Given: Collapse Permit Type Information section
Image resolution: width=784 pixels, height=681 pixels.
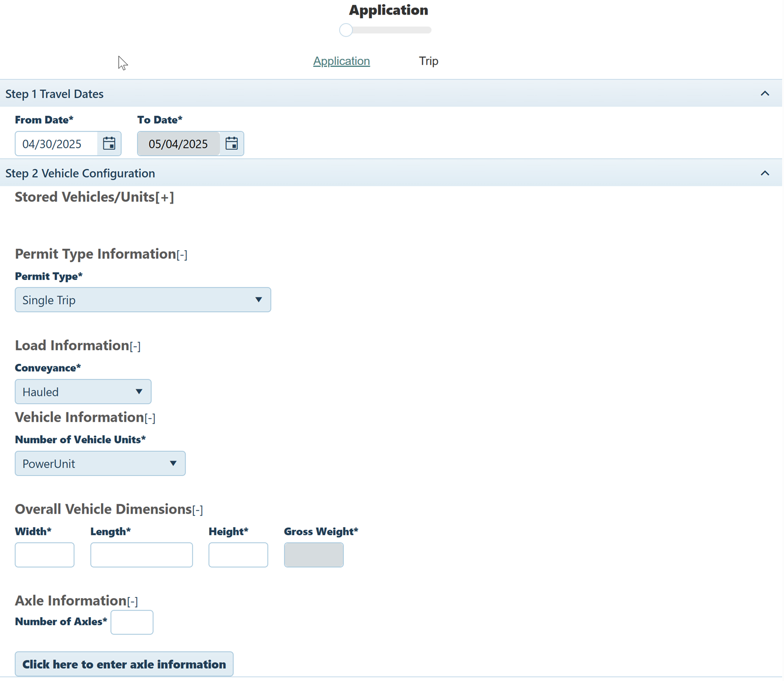Looking at the screenshot, I should click(x=182, y=255).
